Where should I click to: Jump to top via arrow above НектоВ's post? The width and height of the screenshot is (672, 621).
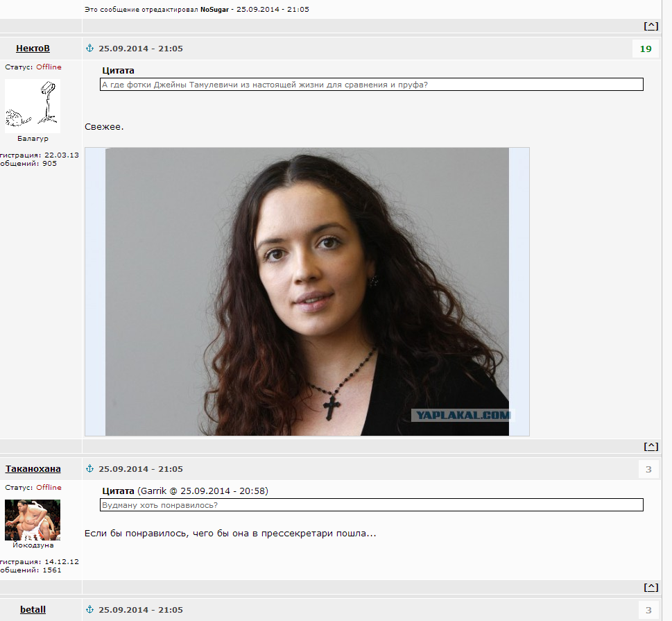651,26
